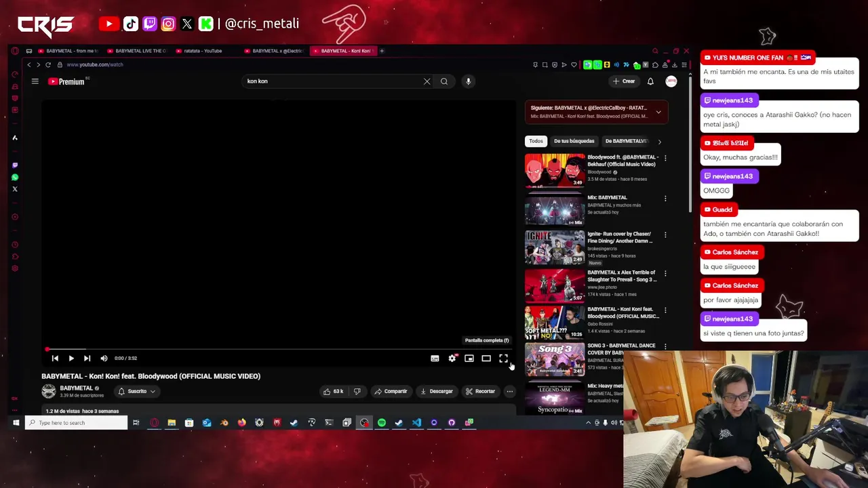Viewport: 868px width, 488px height.
Task: Go to YouTube Premium home logo
Action: pyautogui.click(x=66, y=81)
